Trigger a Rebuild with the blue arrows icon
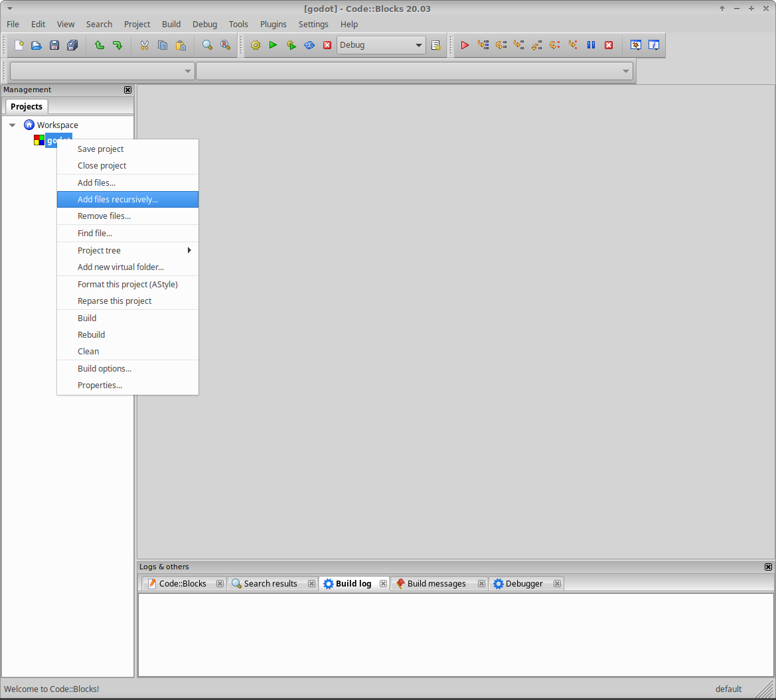 309,45
